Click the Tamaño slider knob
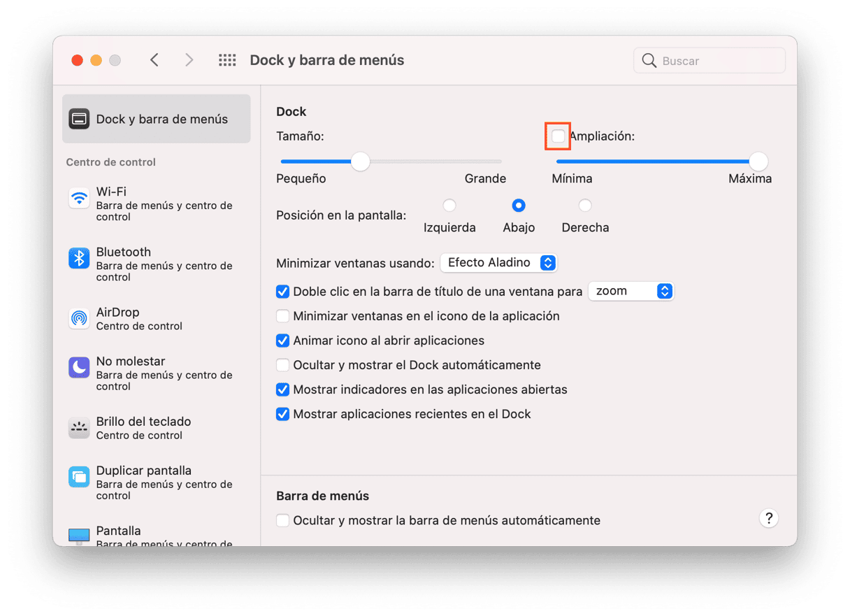 click(360, 162)
